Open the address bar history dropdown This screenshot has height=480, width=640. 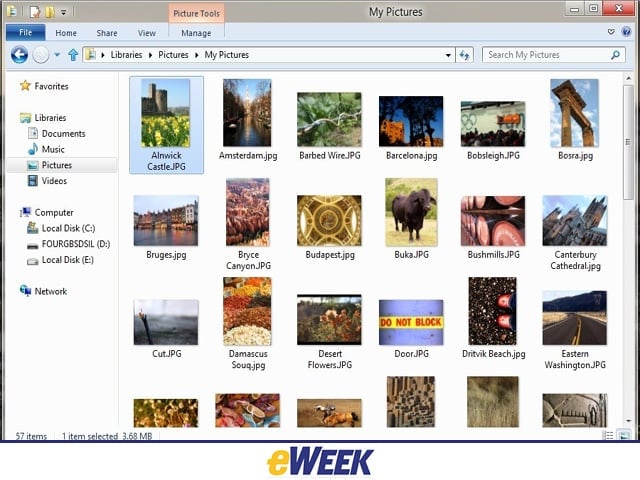pyautogui.click(x=448, y=55)
